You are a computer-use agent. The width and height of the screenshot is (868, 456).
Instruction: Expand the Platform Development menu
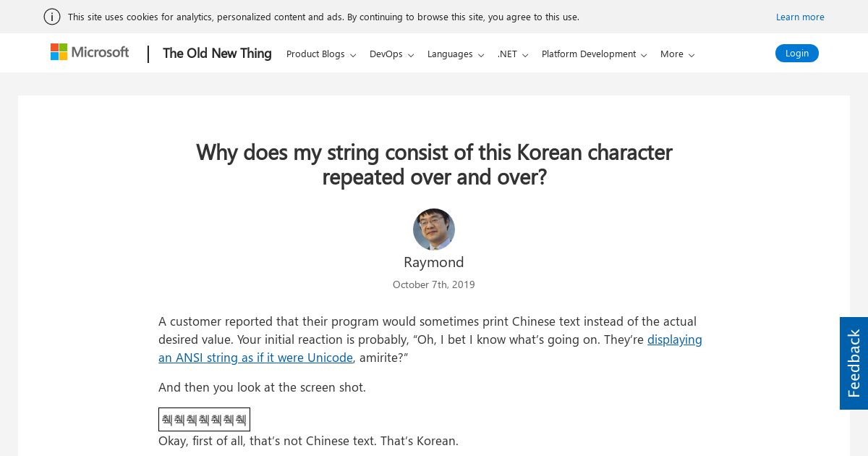[x=595, y=54]
